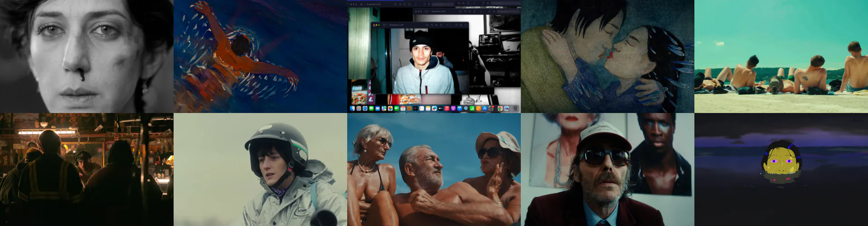Open the still of rider wearing grey helmet
Screen dimensions: 868x226
pos(260,169)
